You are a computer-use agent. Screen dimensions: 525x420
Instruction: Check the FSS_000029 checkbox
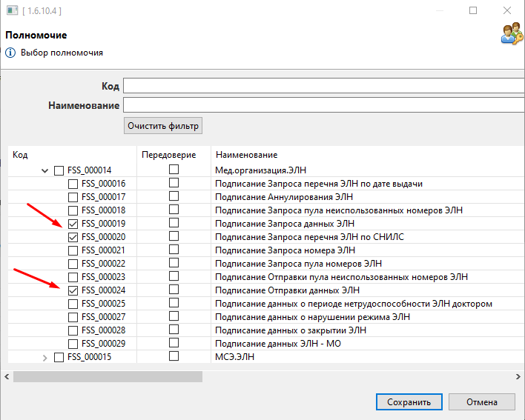tap(73, 344)
